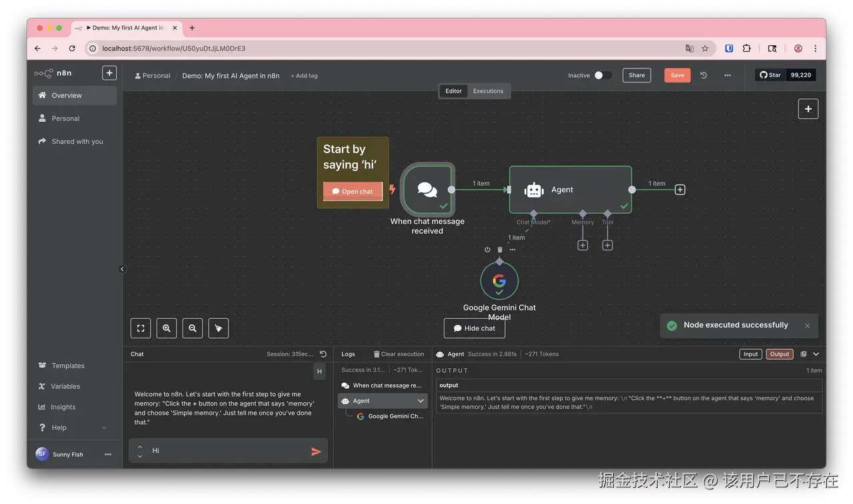Send the chat message
This screenshot has height=504, width=853.
coord(316,451)
